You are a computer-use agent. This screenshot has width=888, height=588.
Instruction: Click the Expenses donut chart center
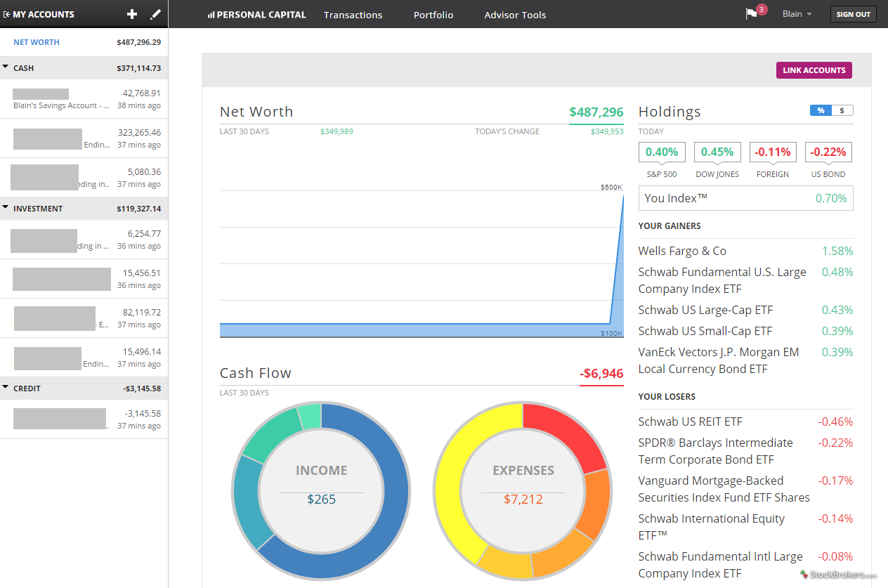(523, 490)
